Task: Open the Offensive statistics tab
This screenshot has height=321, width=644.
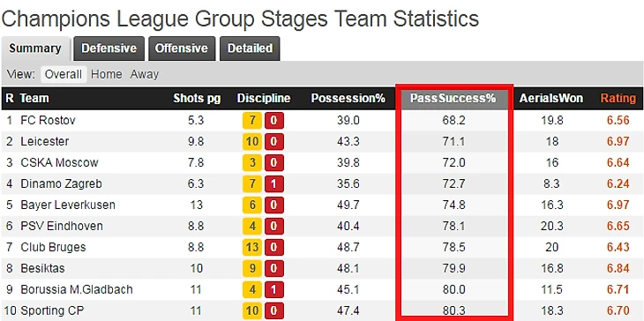Action: tap(182, 49)
